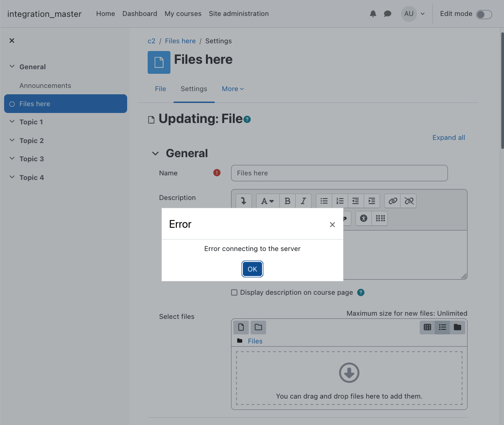Insert link in editor
The height and width of the screenshot is (425, 504).
pos(392,201)
